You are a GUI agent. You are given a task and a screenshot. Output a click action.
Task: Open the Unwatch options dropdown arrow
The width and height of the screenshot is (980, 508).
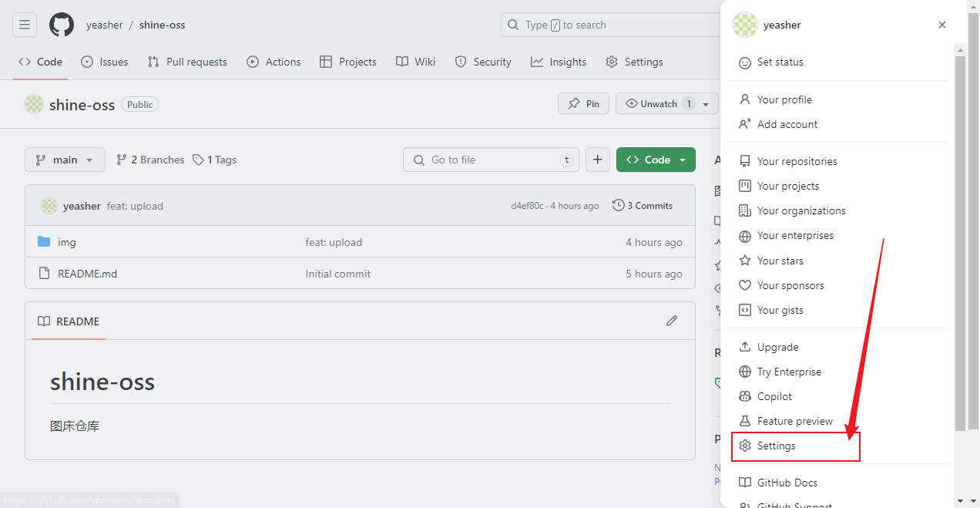click(x=706, y=104)
